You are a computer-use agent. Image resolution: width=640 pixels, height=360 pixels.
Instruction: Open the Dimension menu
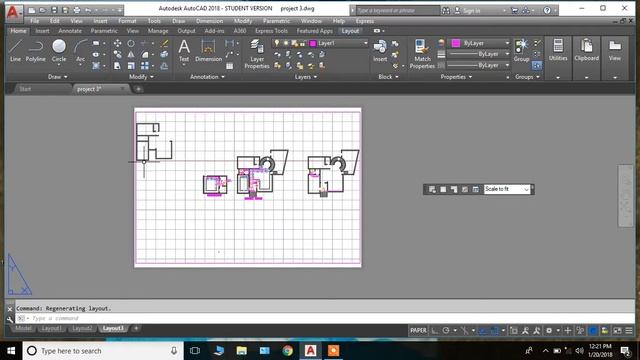point(209,21)
